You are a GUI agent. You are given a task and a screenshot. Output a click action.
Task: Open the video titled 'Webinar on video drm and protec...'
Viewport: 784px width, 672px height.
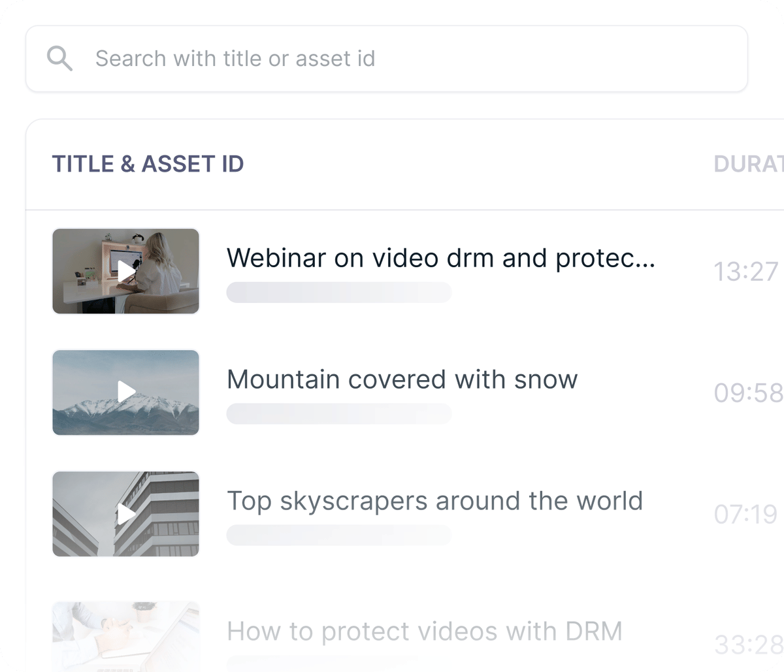tap(442, 258)
